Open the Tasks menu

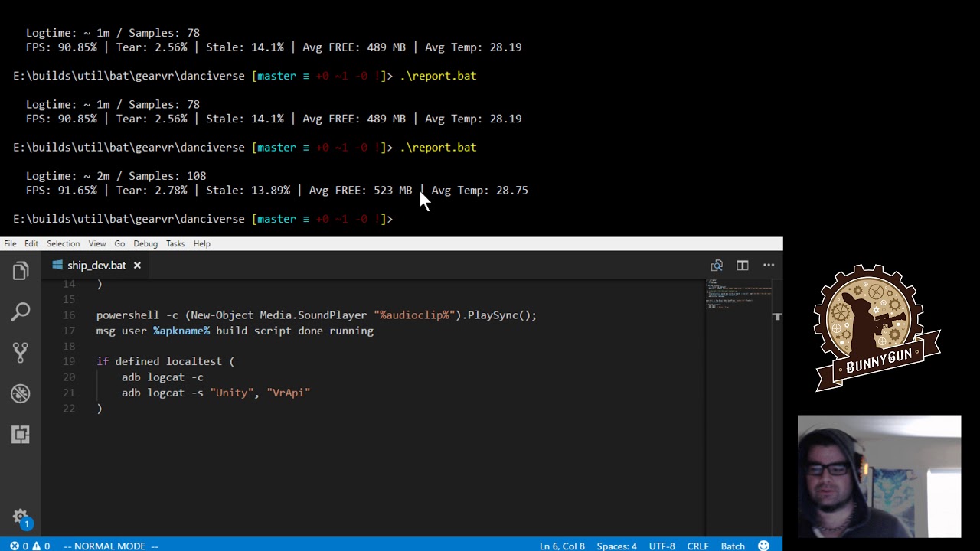pyautogui.click(x=175, y=243)
